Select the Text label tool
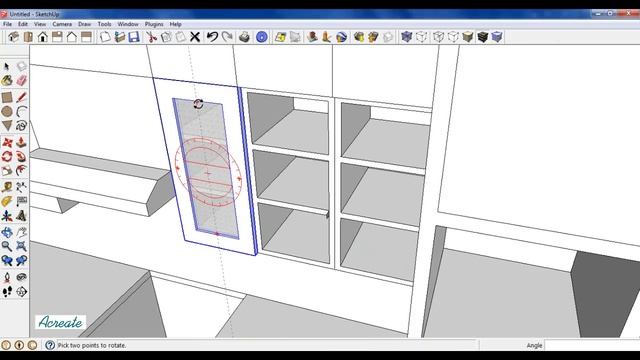This screenshot has width=640, height=360. (21, 202)
